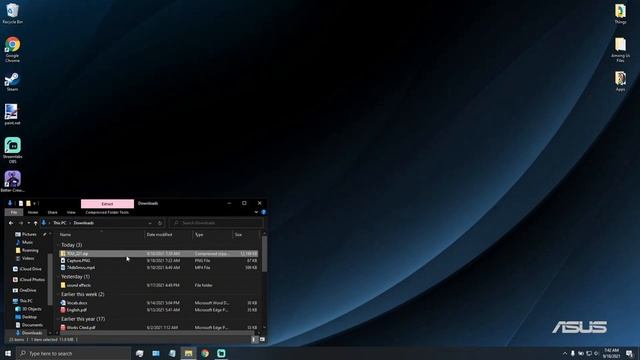Click the Search Downloads field
640x360 pixels.
point(216,223)
